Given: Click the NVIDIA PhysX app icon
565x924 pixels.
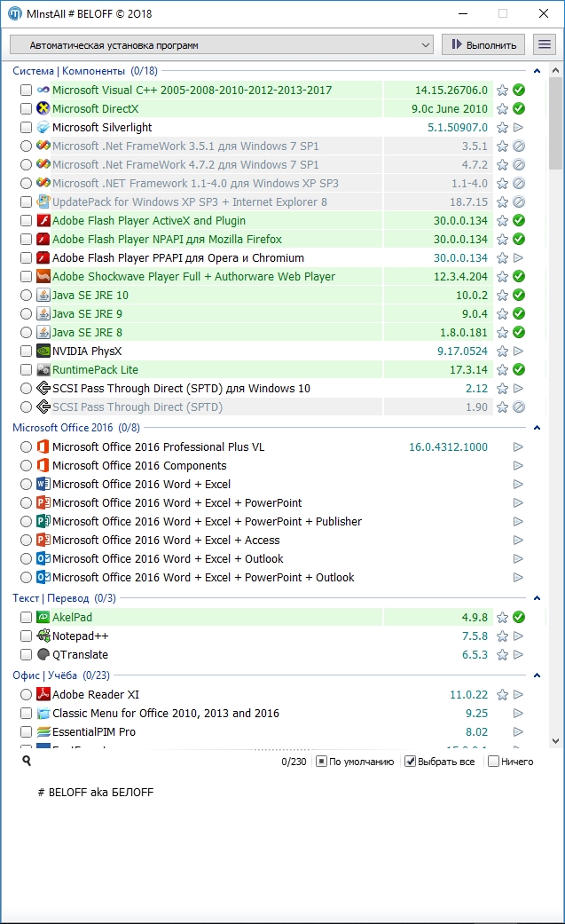Looking at the screenshot, I should (43, 351).
